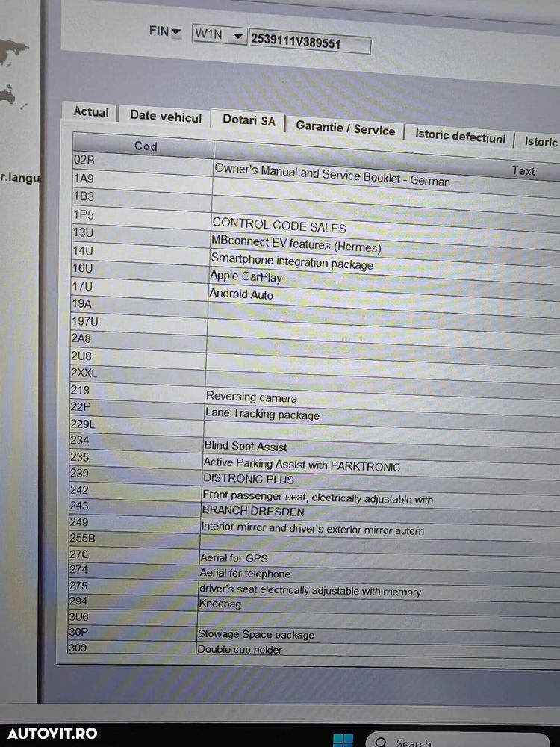The image size is (560, 747).
Task: Click code 294 Kneebag row
Action: pos(314,603)
